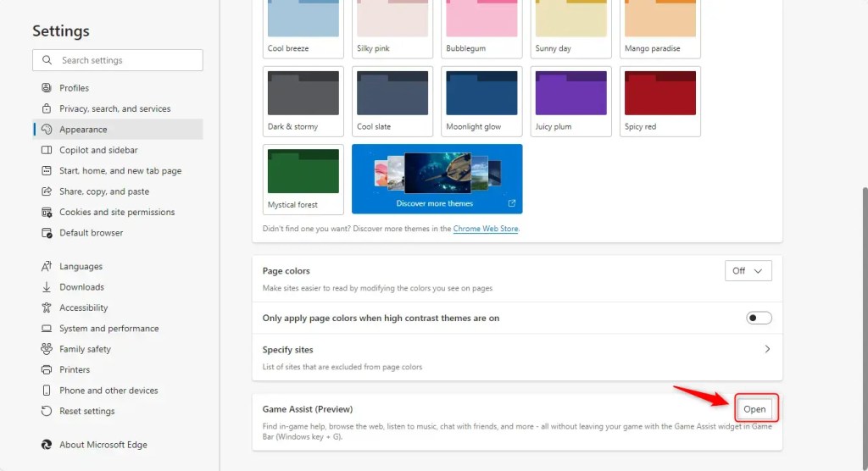Focus the Search settings input field
This screenshot has width=868, height=471.
click(118, 60)
